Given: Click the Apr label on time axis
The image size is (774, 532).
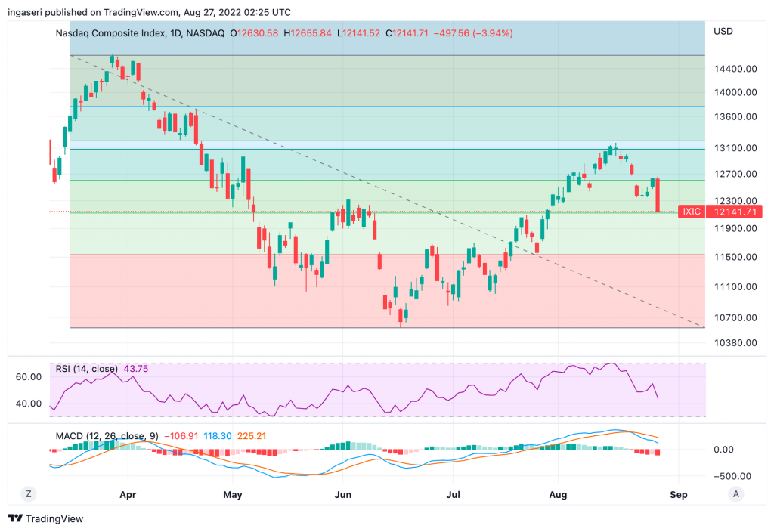Looking at the screenshot, I should (x=128, y=494).
